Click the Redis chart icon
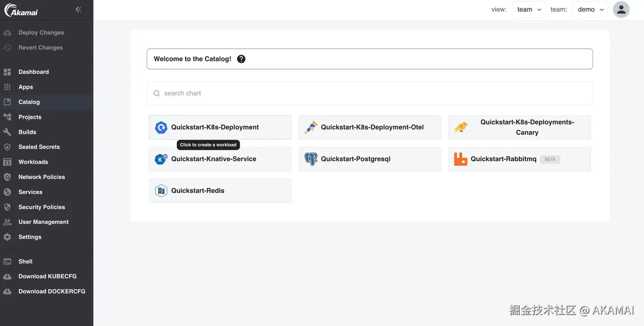 click(161, 191)
